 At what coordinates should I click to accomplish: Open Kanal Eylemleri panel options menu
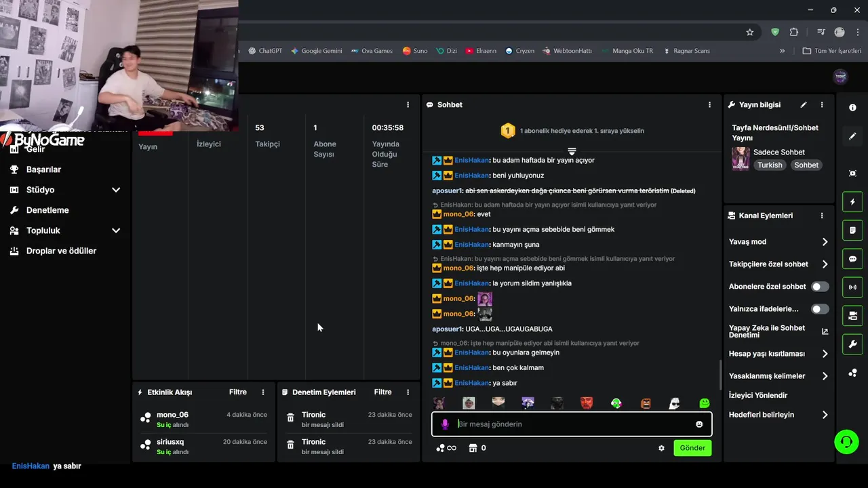(x=822, y=216)
